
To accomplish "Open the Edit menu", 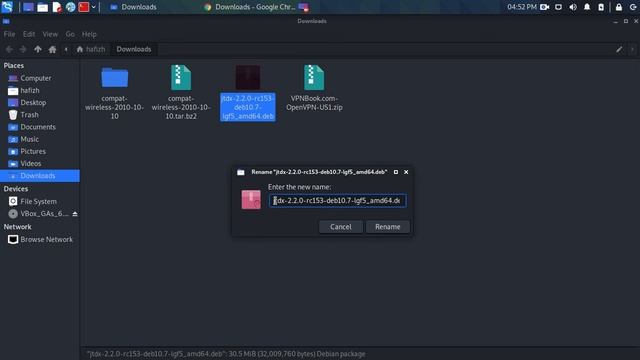I will click(29, 34).
